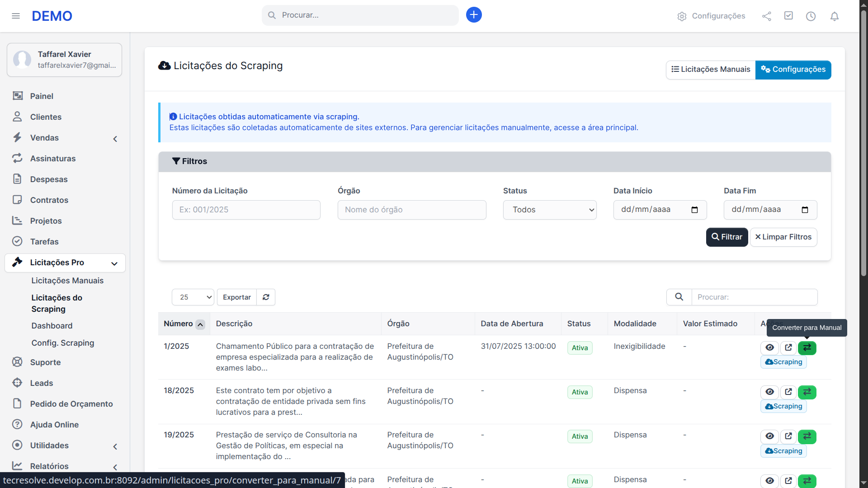
Task: Click the Filtrar button
Action: [x=726, y=237]
